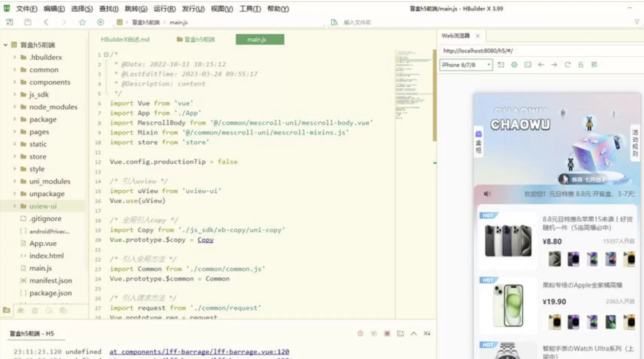Open the 发行(U) menu
Image resolution: width=644 pixels, height=359 pixels.
point(193,9)
